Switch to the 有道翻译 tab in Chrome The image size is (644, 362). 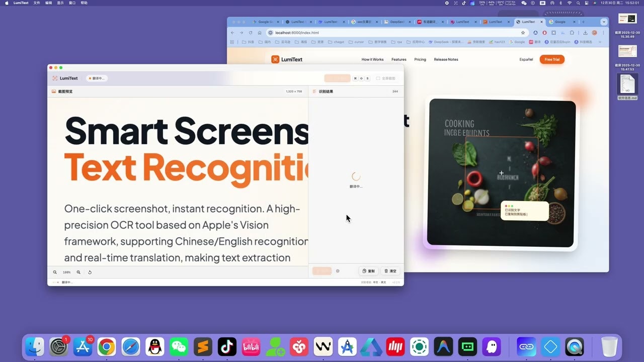(x=429, y=22)
